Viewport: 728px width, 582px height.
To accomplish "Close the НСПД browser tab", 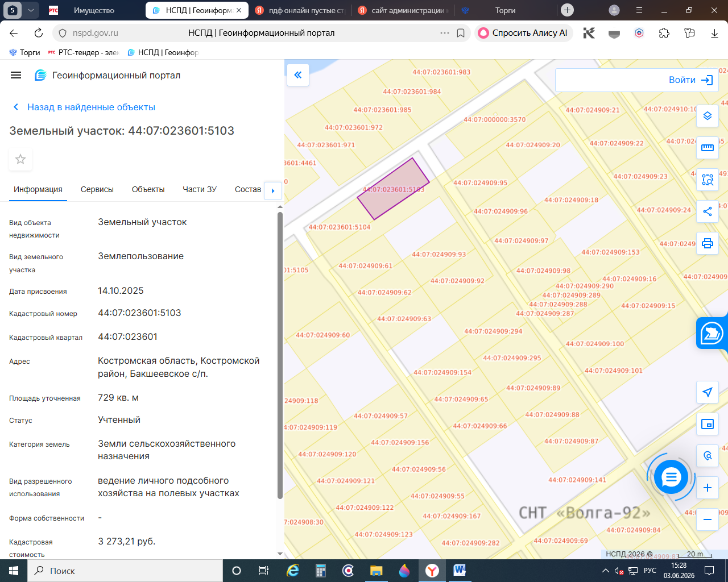I will [x=239, y=10].
